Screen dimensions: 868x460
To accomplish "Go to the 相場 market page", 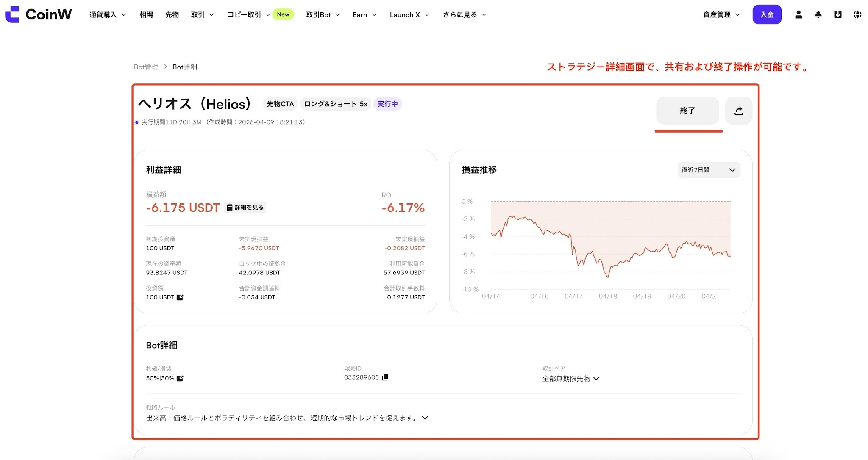I will click(146, 15).
